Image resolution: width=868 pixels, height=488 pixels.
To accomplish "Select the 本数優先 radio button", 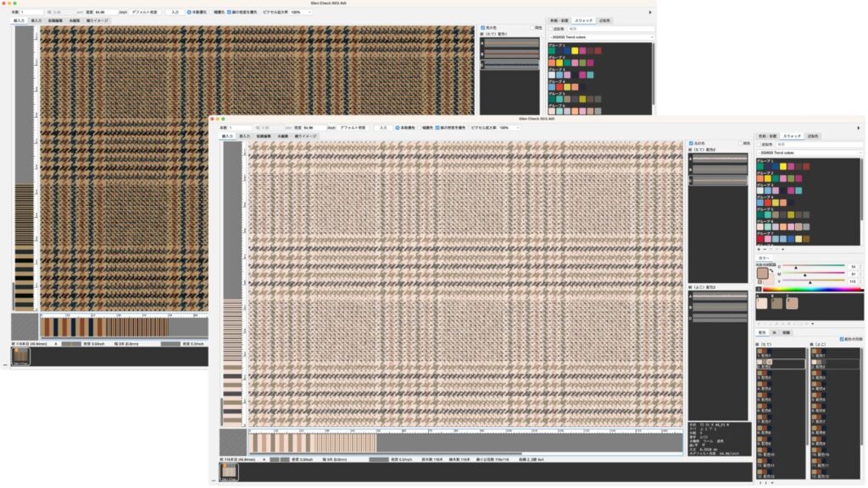I will tap(398, 128).
